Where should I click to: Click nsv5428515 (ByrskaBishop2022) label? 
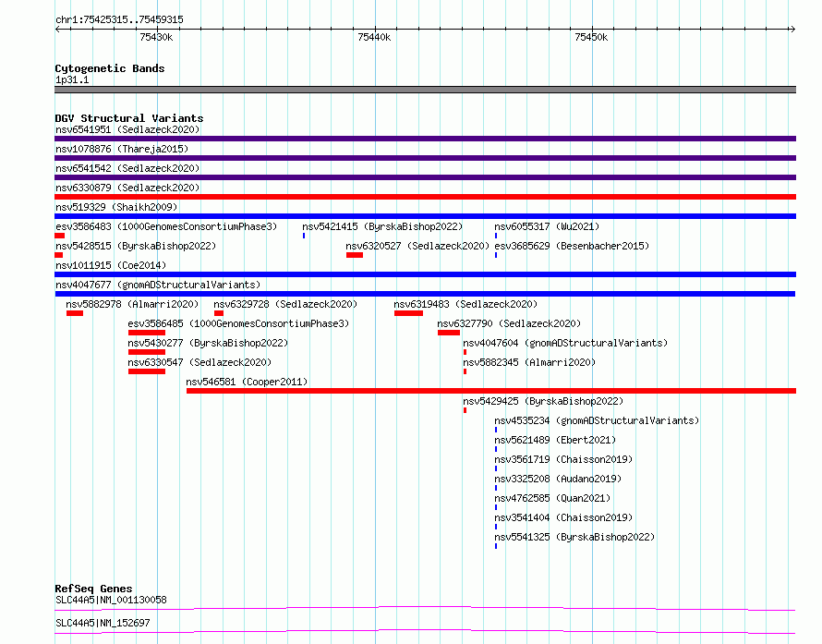[x=136, y=246]
